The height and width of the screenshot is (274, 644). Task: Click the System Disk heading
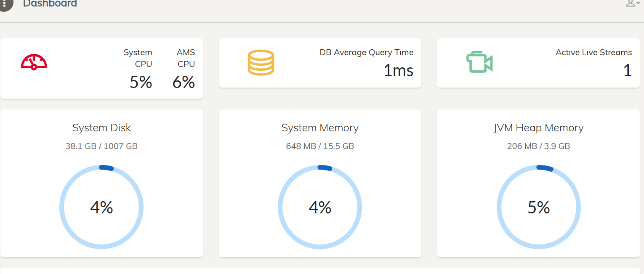[101, 128]
